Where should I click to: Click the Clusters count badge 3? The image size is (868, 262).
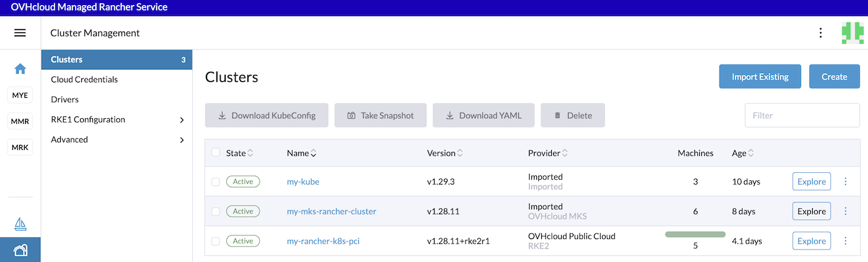click(184, 60)
